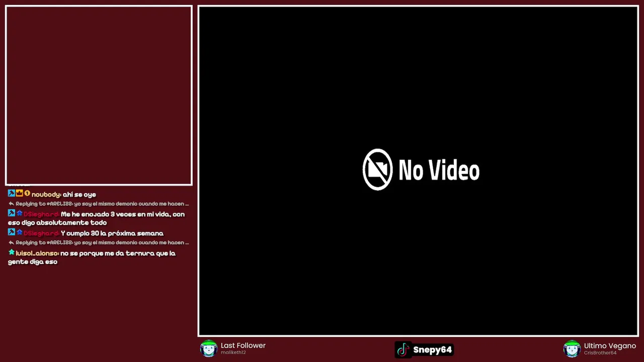The height and width of the screenshot is (362, 644).
Task: Click the username 'luisol_alonso' in chat
Action: coord(37,253)
